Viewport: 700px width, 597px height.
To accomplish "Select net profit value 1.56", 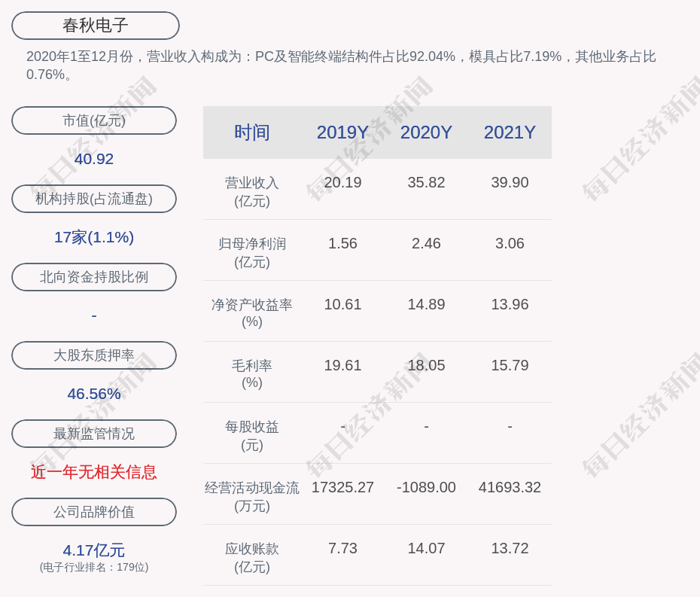I will [x=343, y=243].
